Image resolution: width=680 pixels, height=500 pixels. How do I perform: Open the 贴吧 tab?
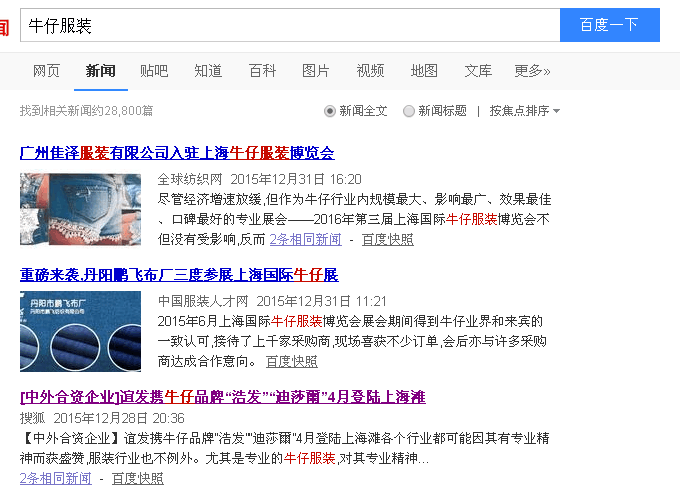tap(154, 71)
